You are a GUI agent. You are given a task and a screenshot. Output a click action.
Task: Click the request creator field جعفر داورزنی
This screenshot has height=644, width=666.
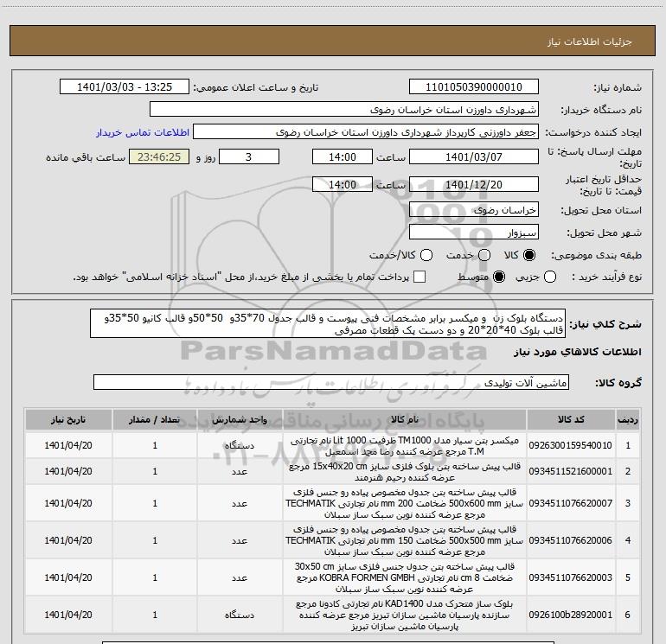pyautogui.click(x=366, y=132)
